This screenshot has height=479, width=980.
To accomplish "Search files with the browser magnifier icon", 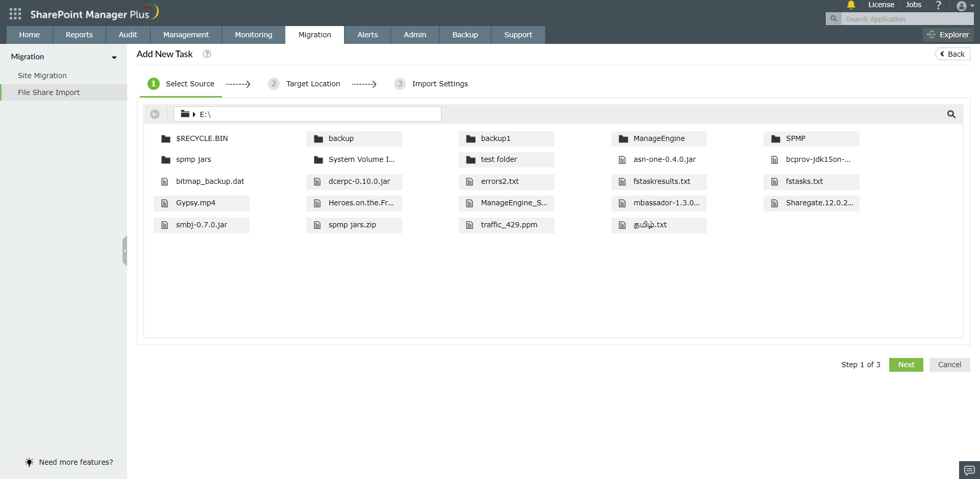I will tap(951, 114).
